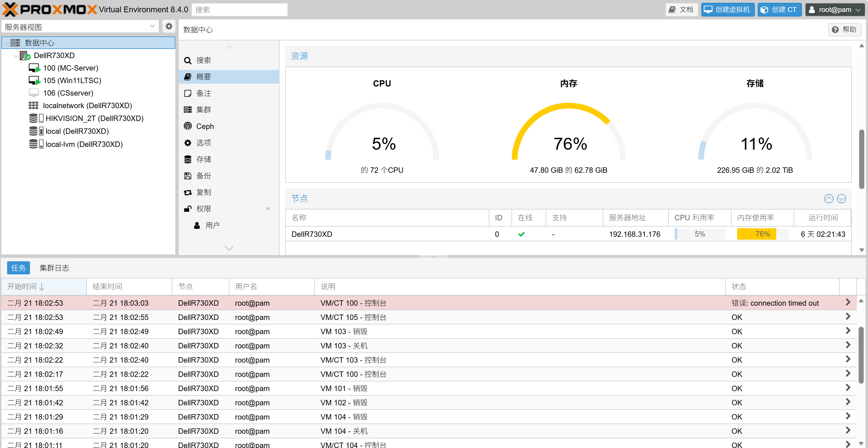Click the top search input field
This screenshot has height=448, width=868.
[239, 9]
